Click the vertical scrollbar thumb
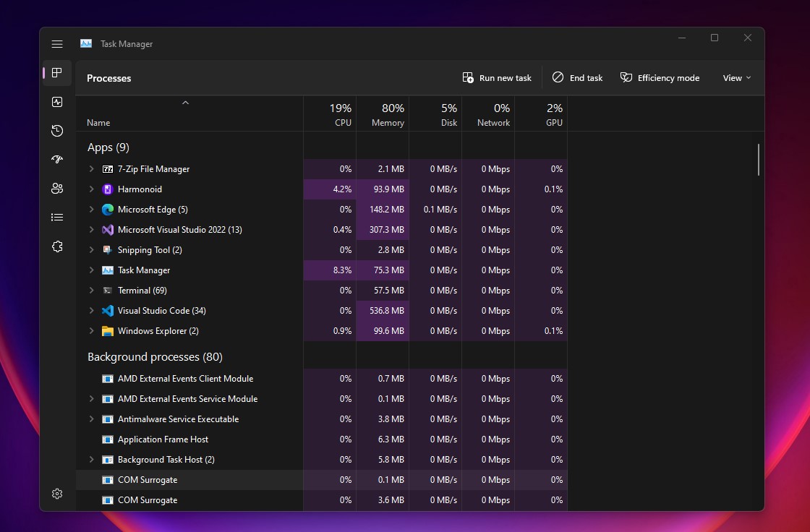 759,160
